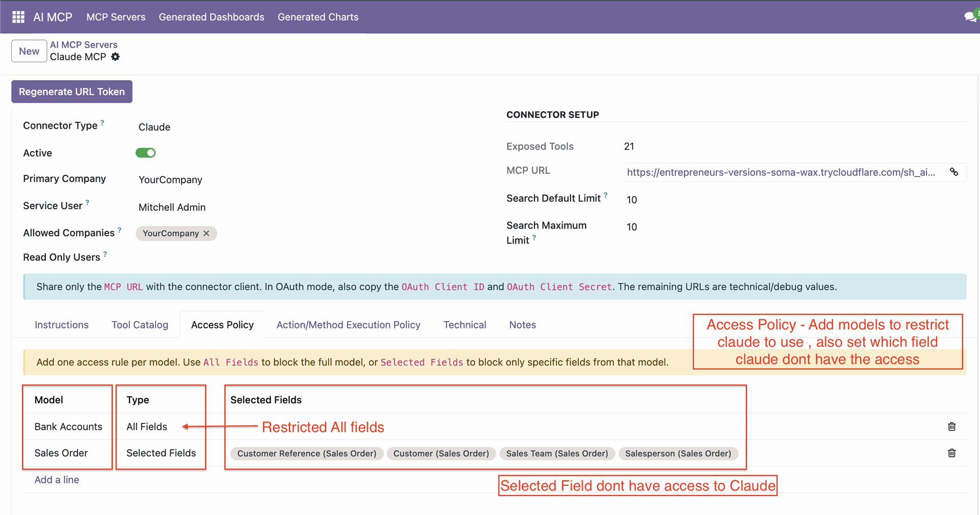Copy the MCP URL with link icon
980x515 pixels.
(x=953, y=172)
